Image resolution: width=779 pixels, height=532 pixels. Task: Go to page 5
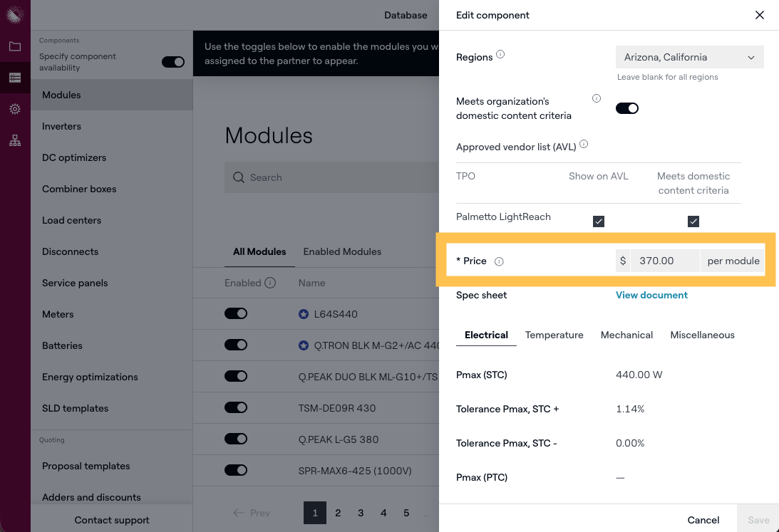[406, 513]
